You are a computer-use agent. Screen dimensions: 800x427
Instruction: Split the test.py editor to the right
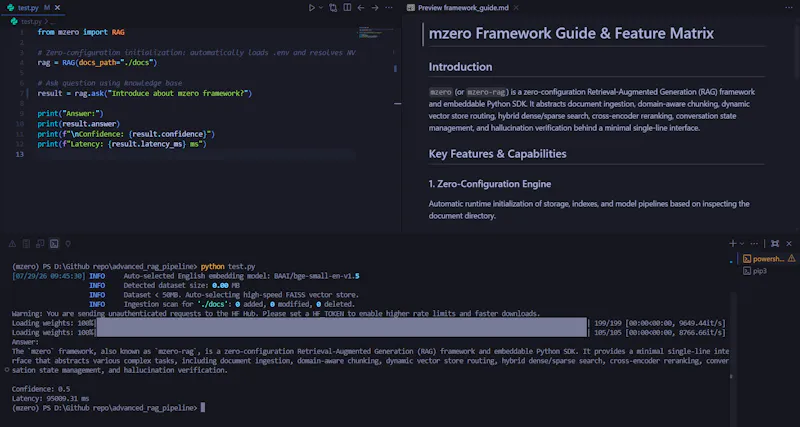pos(347,8)
